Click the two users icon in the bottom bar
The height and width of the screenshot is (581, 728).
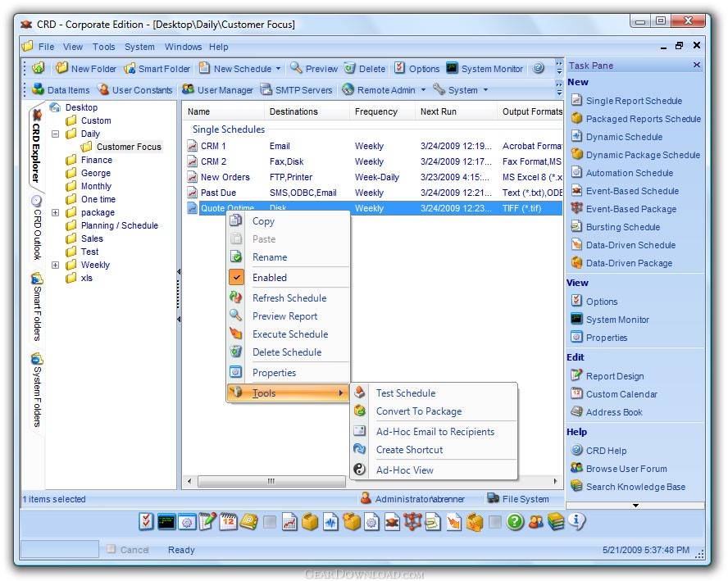[x=536, y=522]
